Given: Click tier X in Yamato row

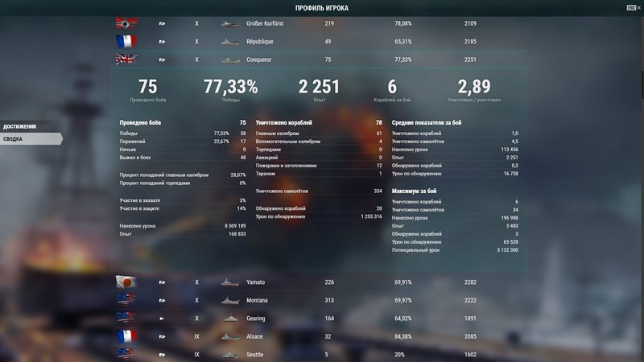Looking at the screenshot, I should [x=196, y=282].
